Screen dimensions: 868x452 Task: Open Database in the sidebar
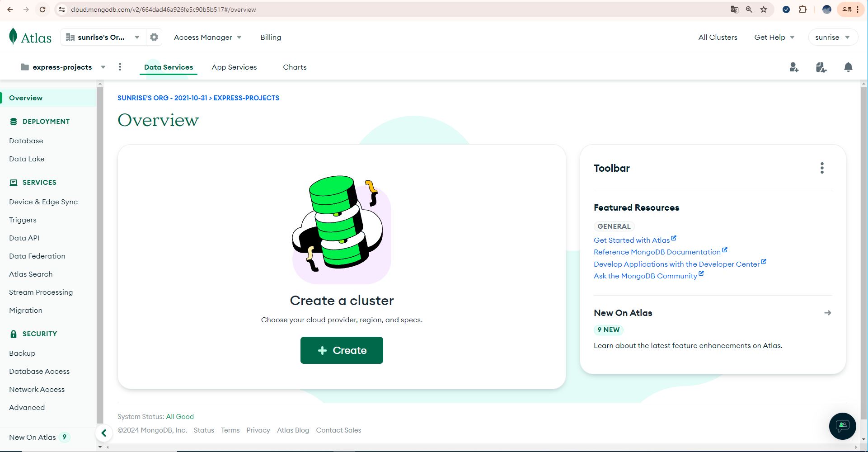pyautogui.click(x=26, y=141)
